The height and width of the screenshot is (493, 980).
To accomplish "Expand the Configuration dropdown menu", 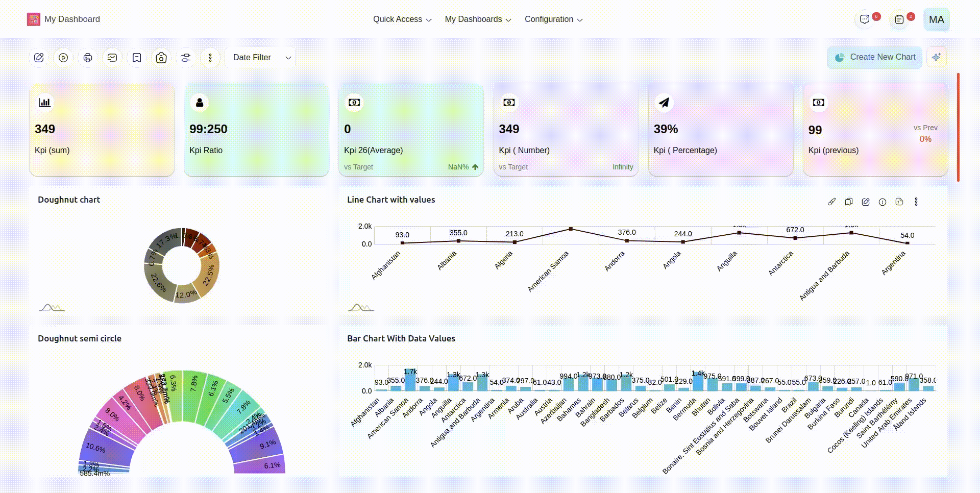I will coord(553,19).
